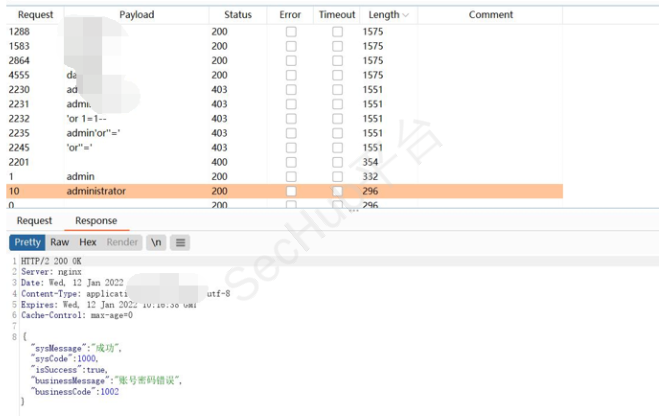The height and width of the screenshot is (416, 663).
Task: Toggle Error checkbox for request 1288
Action: (x=291, y=32)
